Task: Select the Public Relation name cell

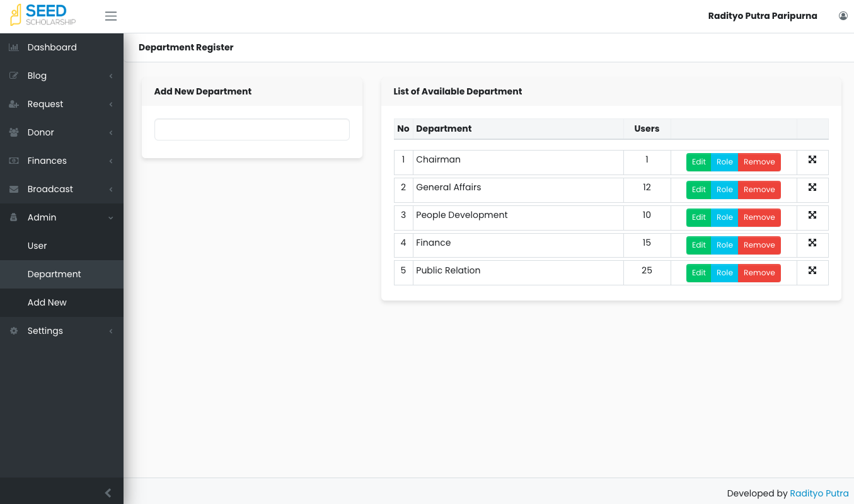Action: tap(518, 273)
